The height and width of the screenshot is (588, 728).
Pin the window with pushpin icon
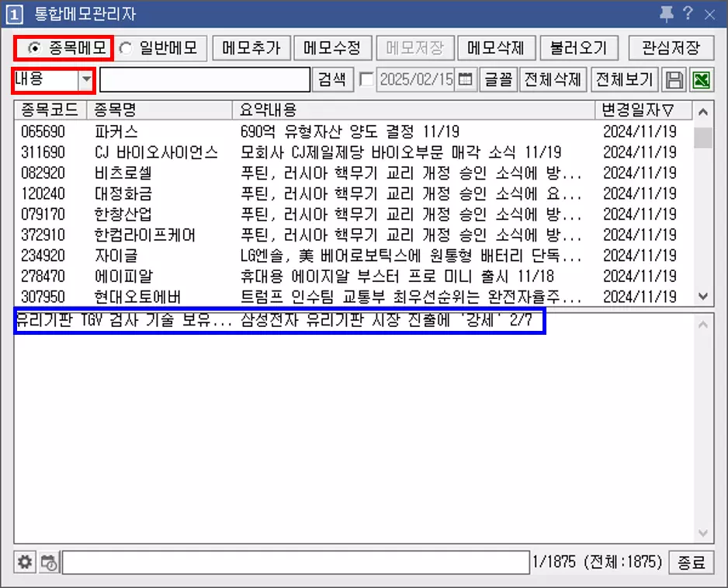pyautogui.click(x=667, y=13)
